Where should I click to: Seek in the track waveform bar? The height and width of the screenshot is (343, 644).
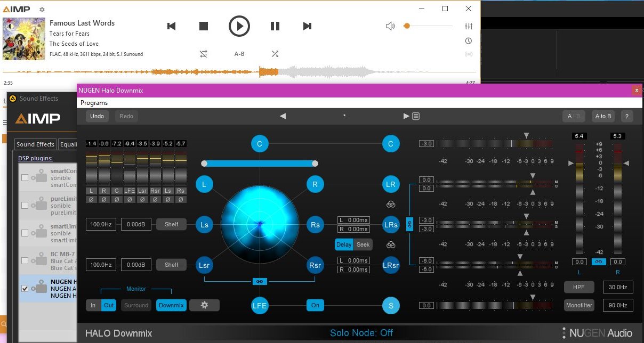[x=239, y=72]
